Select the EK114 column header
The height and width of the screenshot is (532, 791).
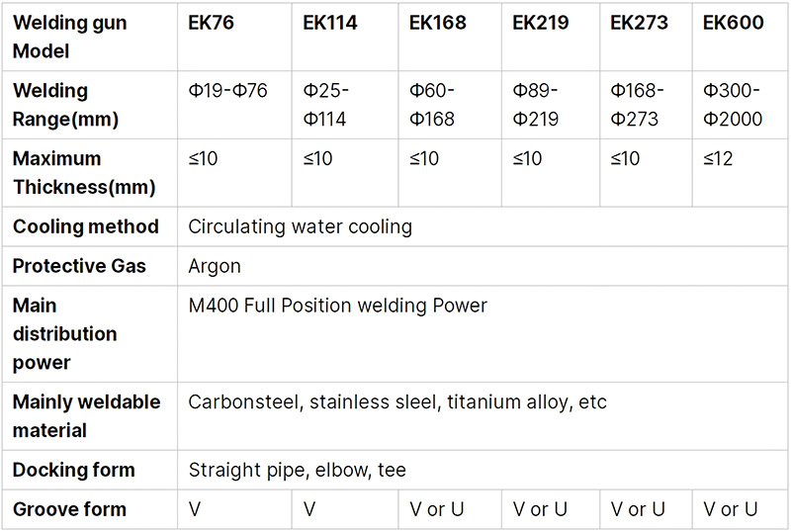[x=331, y=22]
